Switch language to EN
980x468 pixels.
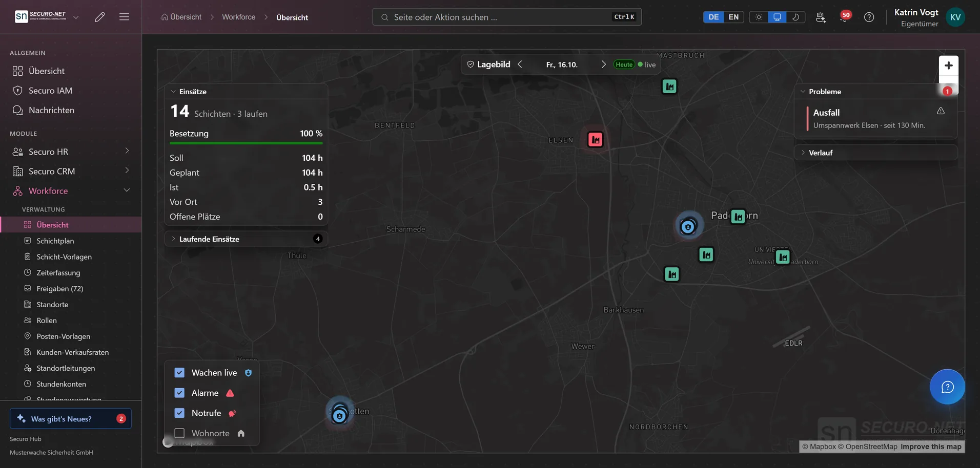(733, 17)
